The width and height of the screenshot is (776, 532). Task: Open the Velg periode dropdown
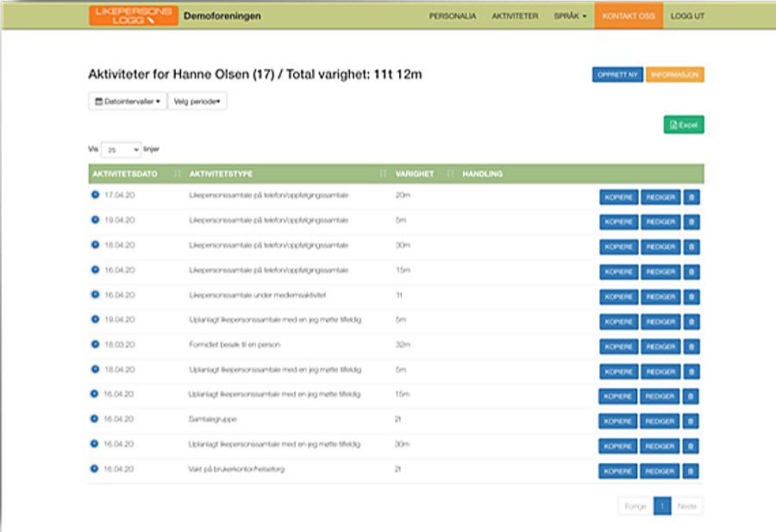point(197,101)
